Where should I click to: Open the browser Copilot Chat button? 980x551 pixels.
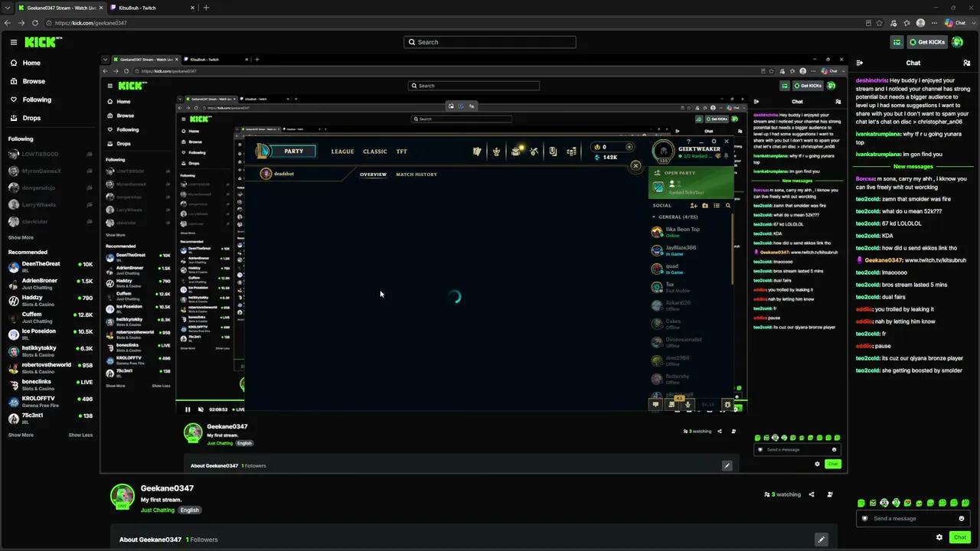[956, 23]
